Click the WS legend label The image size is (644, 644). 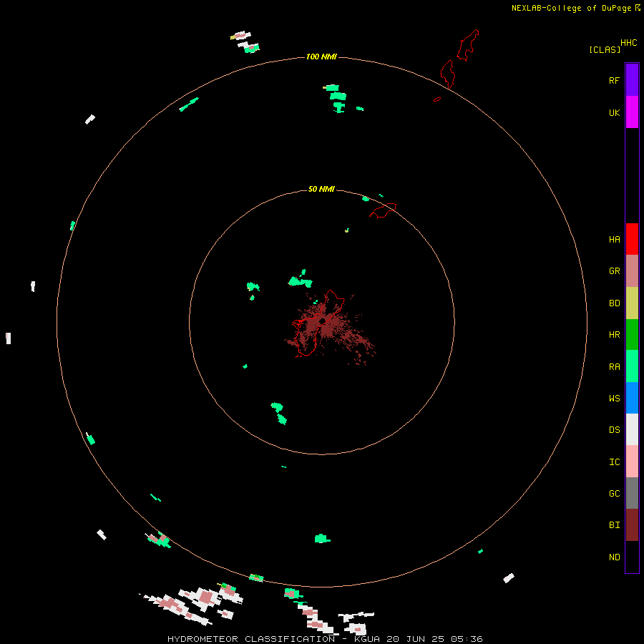pyautogui.click(x=614, y=398)
